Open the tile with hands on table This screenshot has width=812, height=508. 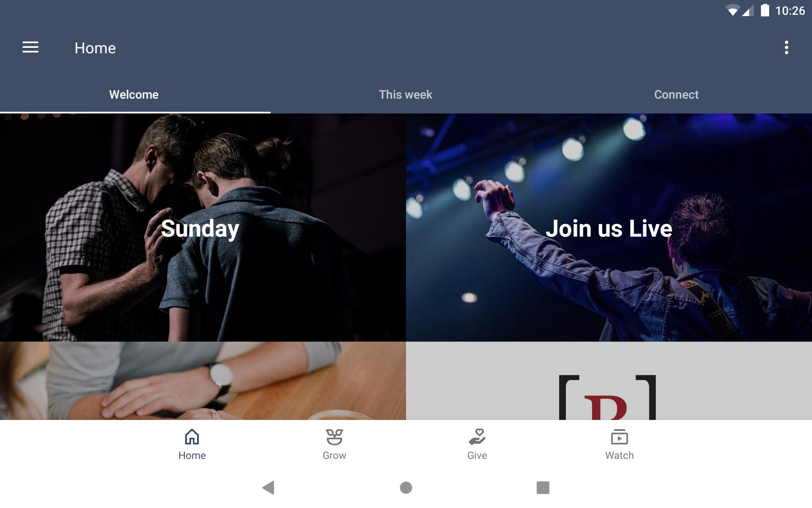click(203, 381)
